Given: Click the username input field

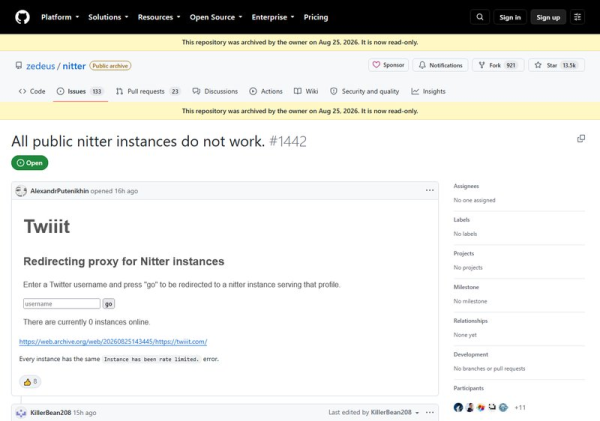Looking at the screenshot, I should [x=62, y=304].
